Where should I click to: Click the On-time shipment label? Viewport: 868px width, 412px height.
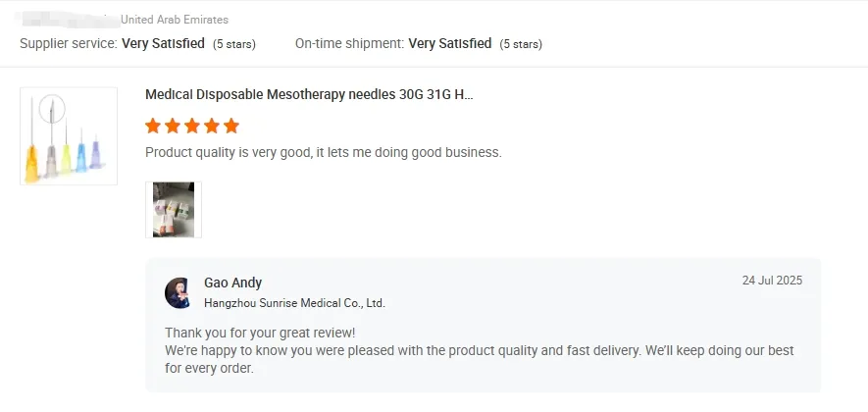point(349,43)
